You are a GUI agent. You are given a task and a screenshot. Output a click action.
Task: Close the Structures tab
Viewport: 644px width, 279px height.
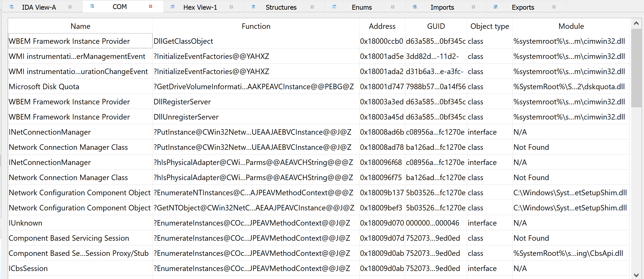coord(312,7)
